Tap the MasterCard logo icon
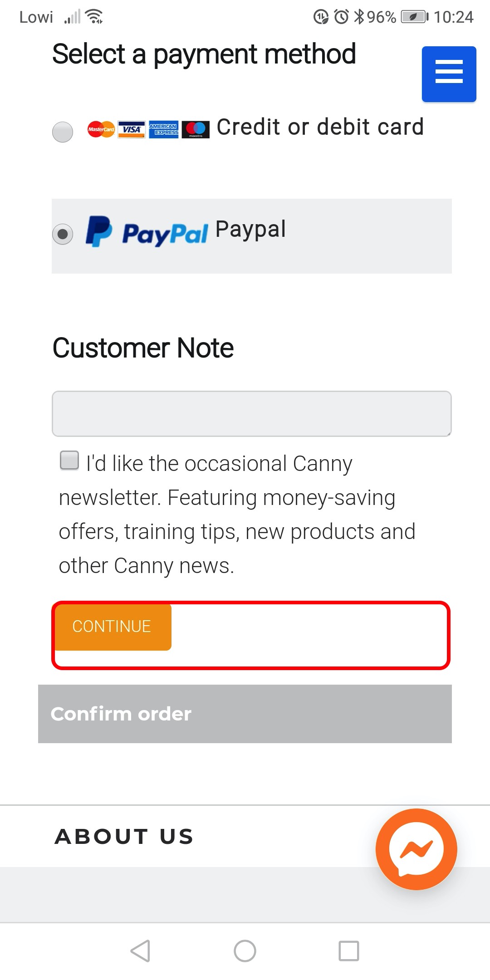 pyautogui.click(x=101, y=130)
